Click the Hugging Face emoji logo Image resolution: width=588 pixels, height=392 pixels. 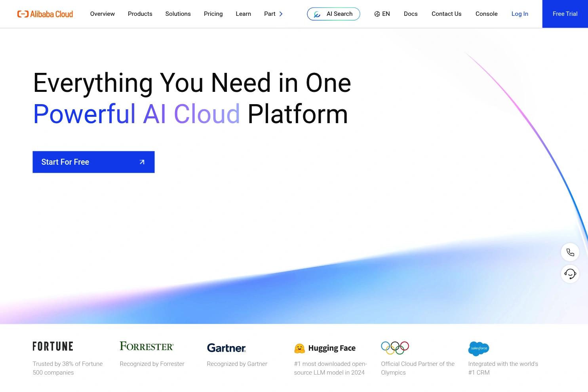[300, 348]
